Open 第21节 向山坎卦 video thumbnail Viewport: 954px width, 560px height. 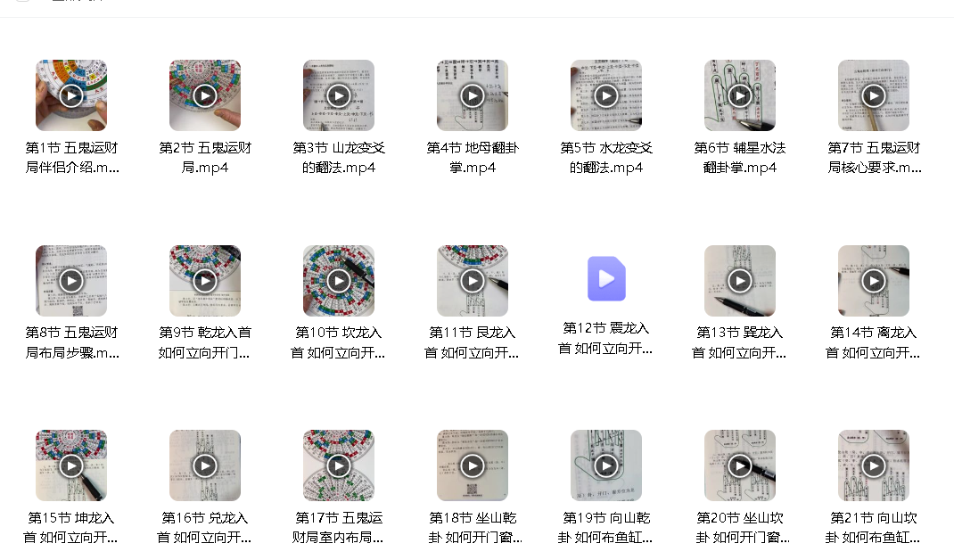point(874,465)
